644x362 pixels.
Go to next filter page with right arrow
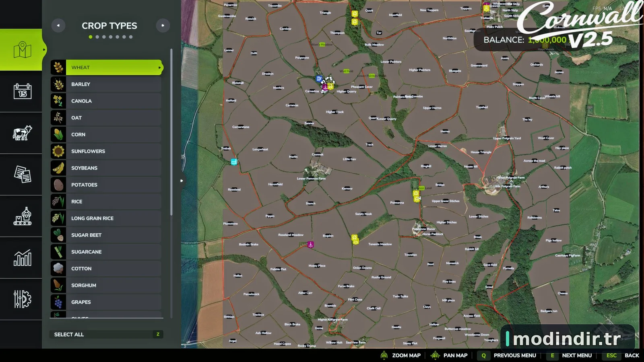(x=163, y=25)
